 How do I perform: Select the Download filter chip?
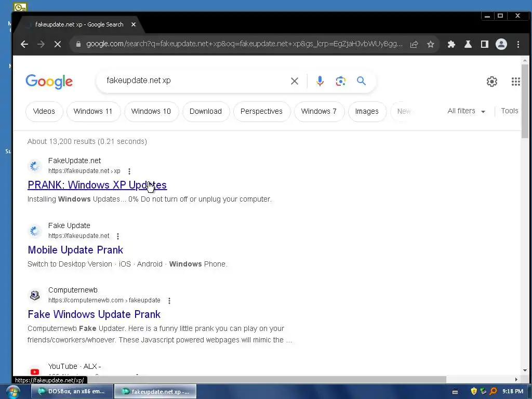tap(206, 111)
